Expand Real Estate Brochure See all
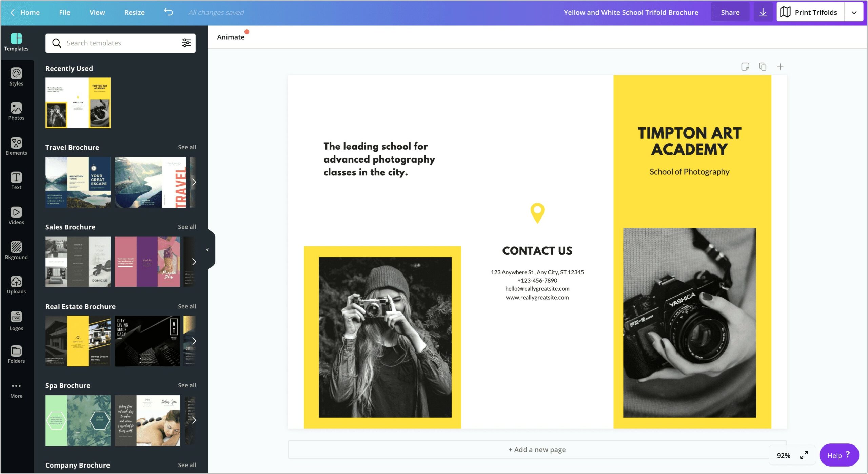Image resolution: width=868 pixels, height=474 pixels. coord(187,306)
